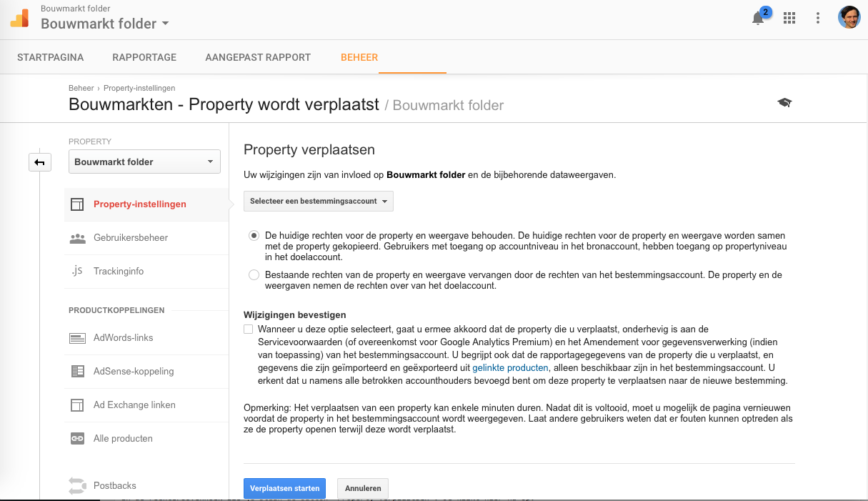Click the Google Analytics logo
The image size is (868, 501).
[x=19, y=18]
